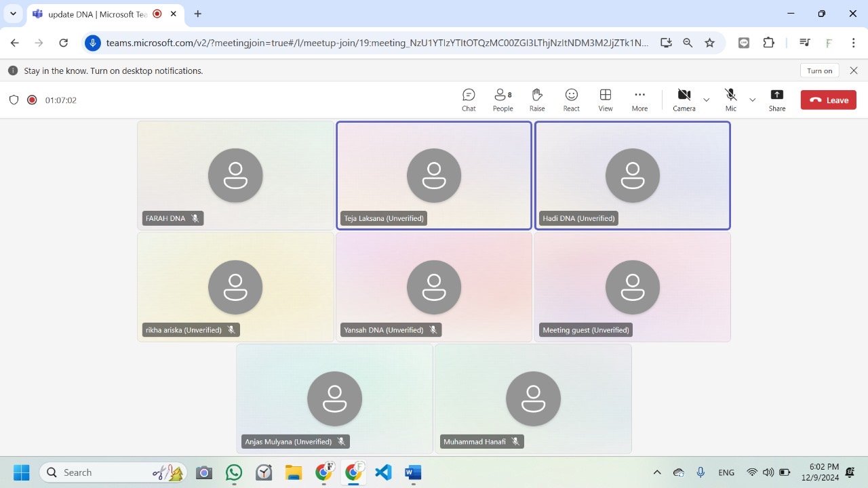Viewport: 868px width, 488px height.
Task: Open the Chat panel
Action: [x=469, y=100]
